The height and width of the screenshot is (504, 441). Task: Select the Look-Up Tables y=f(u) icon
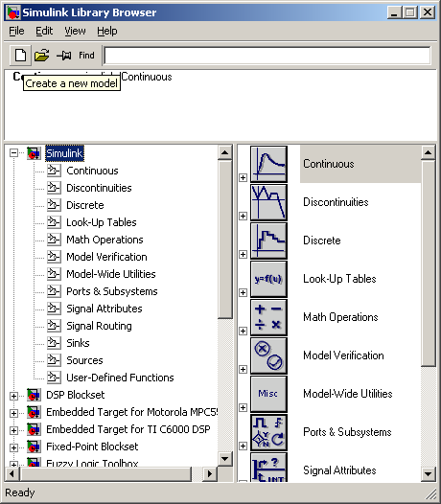268,279
